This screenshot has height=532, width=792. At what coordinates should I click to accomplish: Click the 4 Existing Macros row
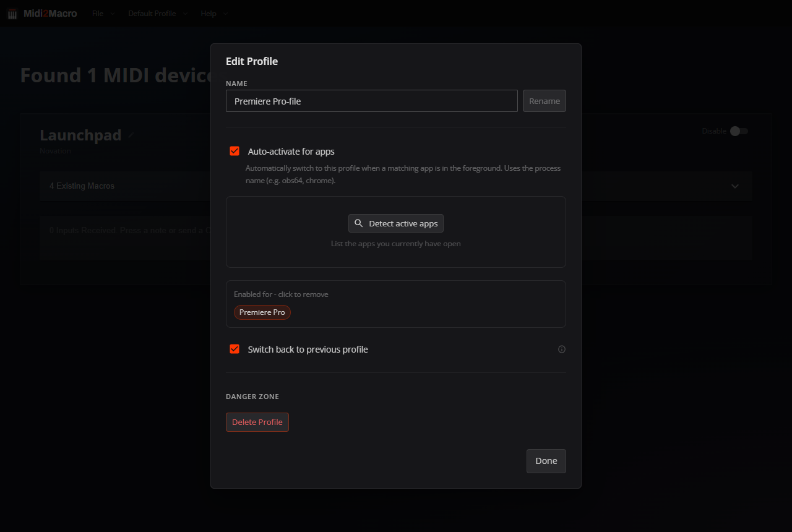click(396, 186)
